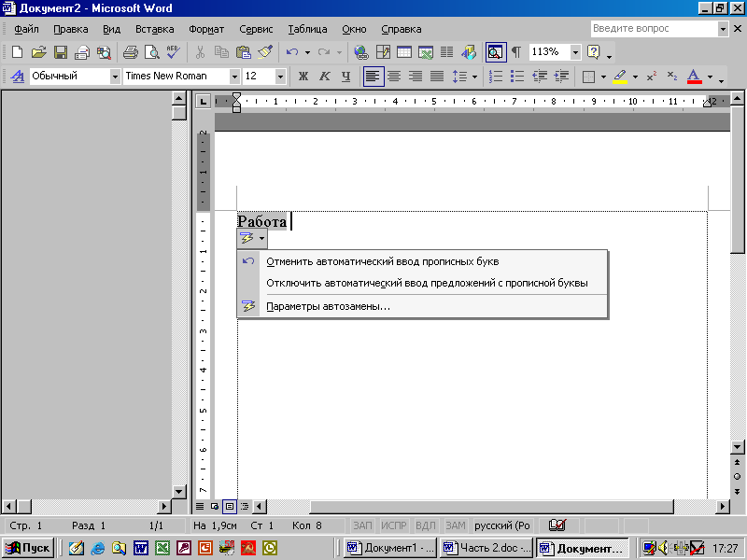Align text right
The image size is (747, 560).
(416, 77)
